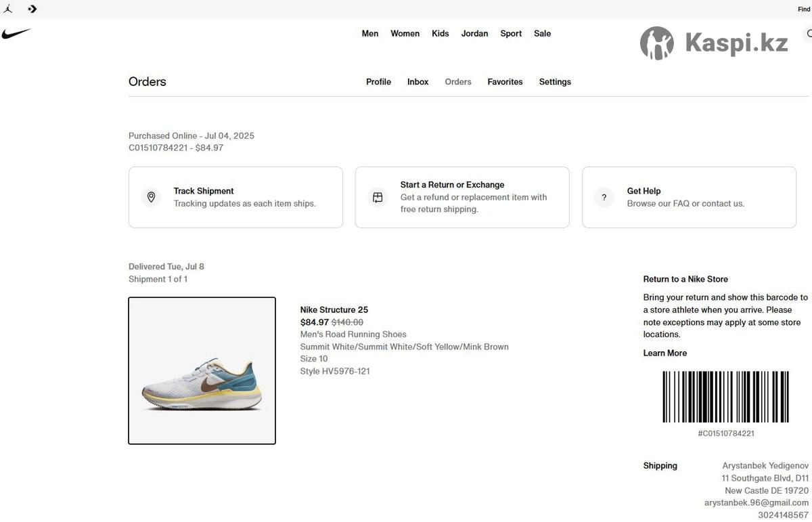Click the Track Shipment location pin icon
The image size is (812, 522).
point(151,197)
